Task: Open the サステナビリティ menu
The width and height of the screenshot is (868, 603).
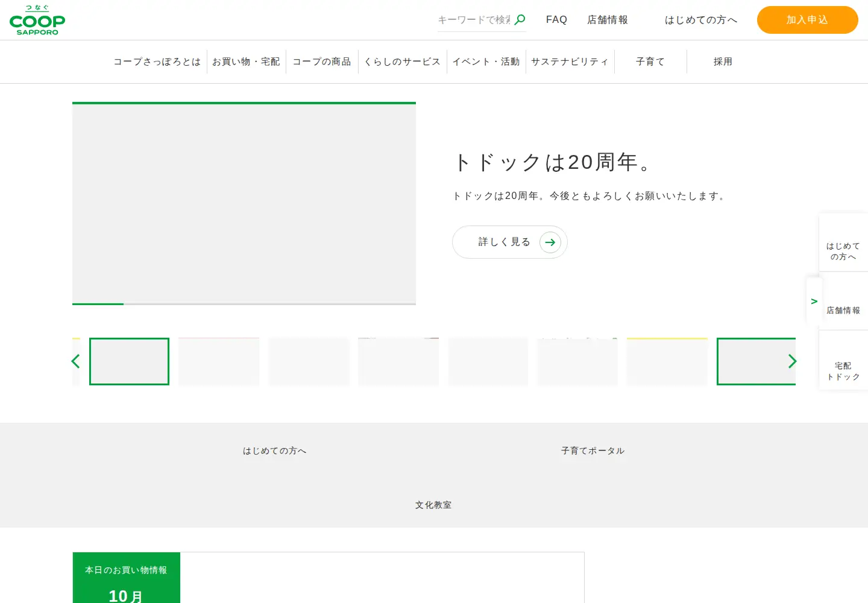Action: click(570, 62)
